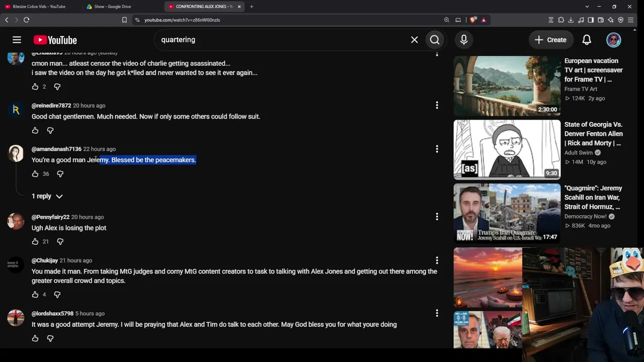Open the beach sunset video thumbnail

488,277
